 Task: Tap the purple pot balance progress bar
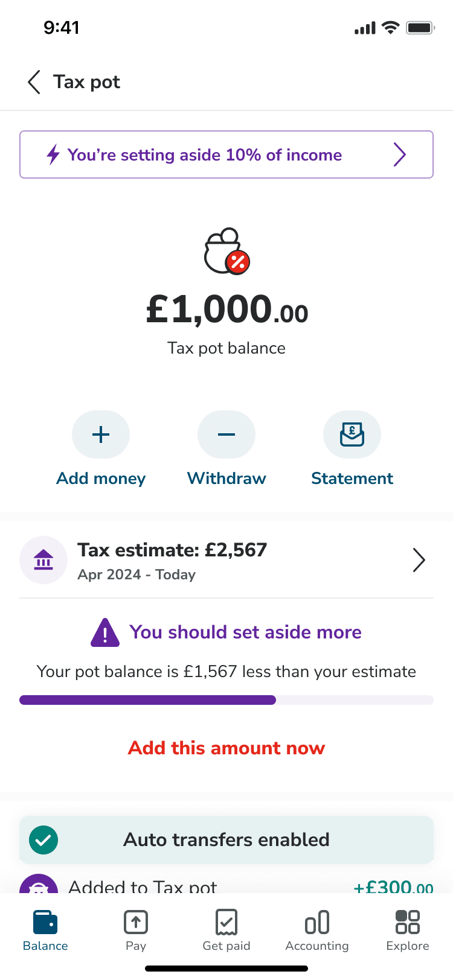(x=148, y=700)
